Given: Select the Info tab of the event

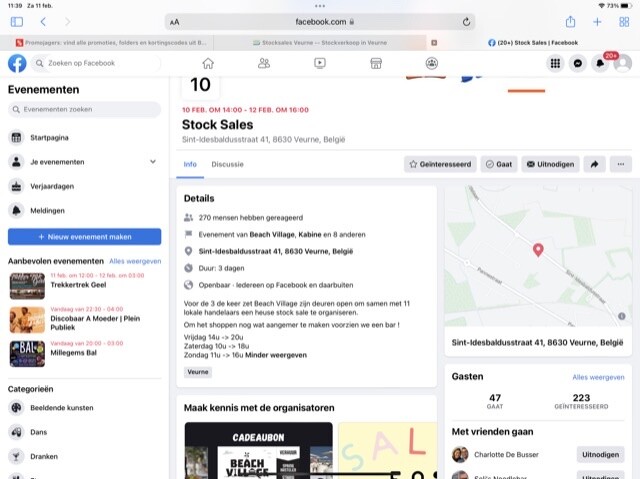Looking at the screenshot, I should 190,164.
